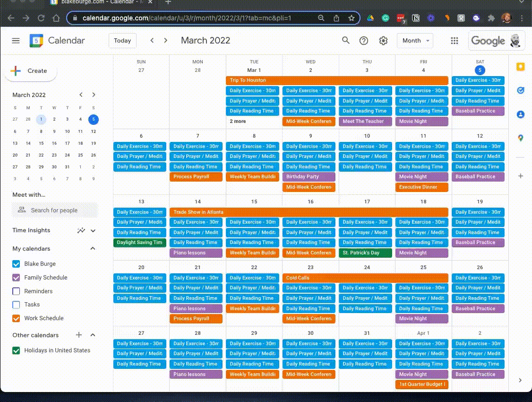The height and width of the screenshot is (402, 532).
Task: Go to next month in main header
Action: pyautogui.click(x=165, y=40)
